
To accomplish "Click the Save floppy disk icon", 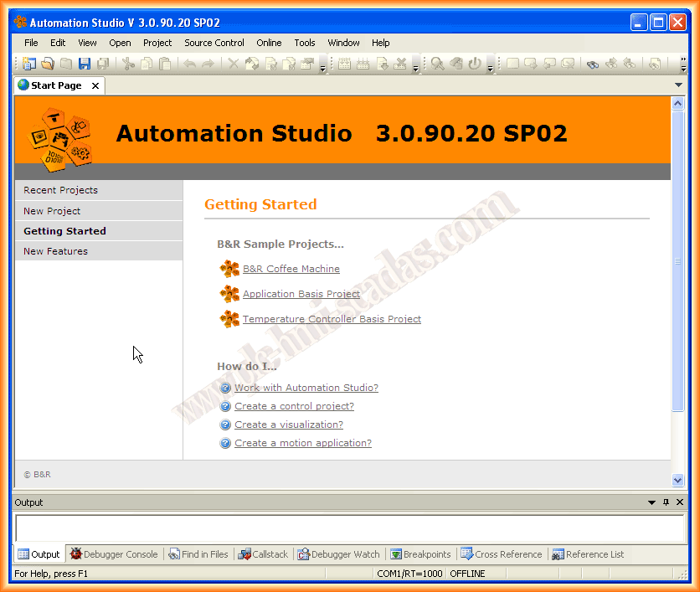I will [85, 64].
